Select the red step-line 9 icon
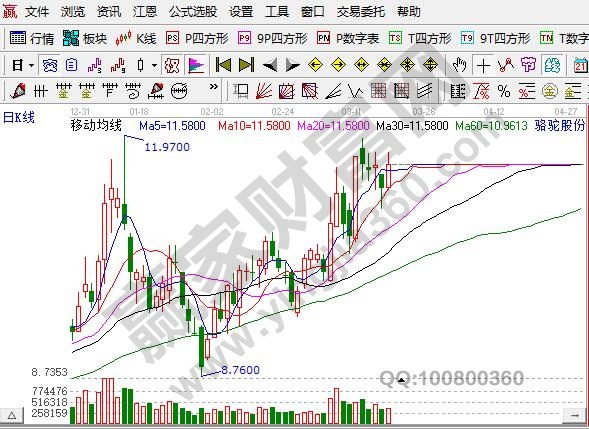The width and height of the screenshot is (589, 429). [118, 65]
